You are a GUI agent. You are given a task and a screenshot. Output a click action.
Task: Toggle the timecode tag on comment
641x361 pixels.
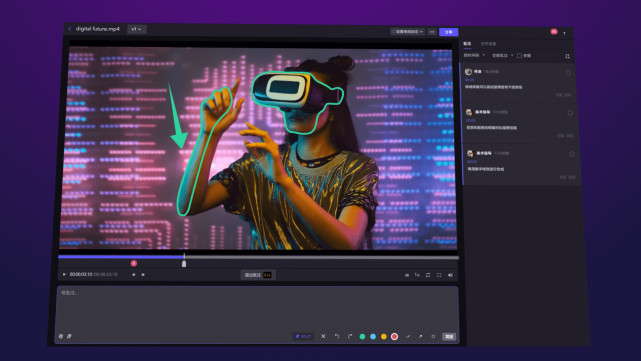(x=303, y=336)
